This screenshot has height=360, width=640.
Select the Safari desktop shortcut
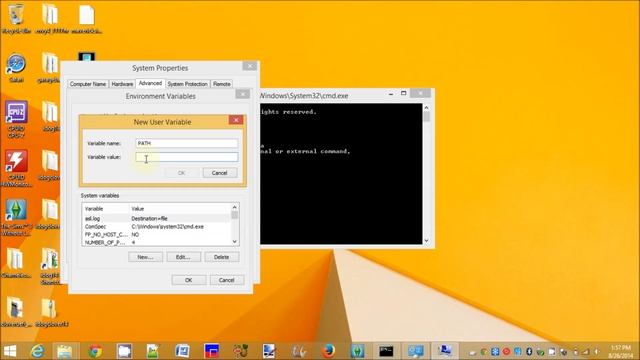click(16, 68)
